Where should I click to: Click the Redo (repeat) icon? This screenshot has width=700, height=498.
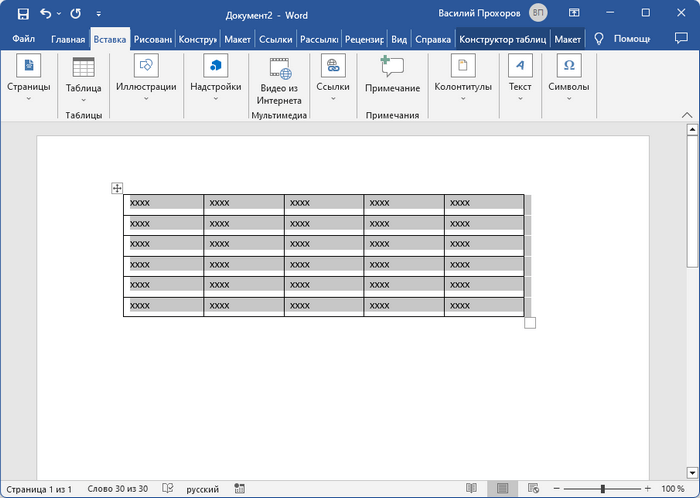[75, 13]
